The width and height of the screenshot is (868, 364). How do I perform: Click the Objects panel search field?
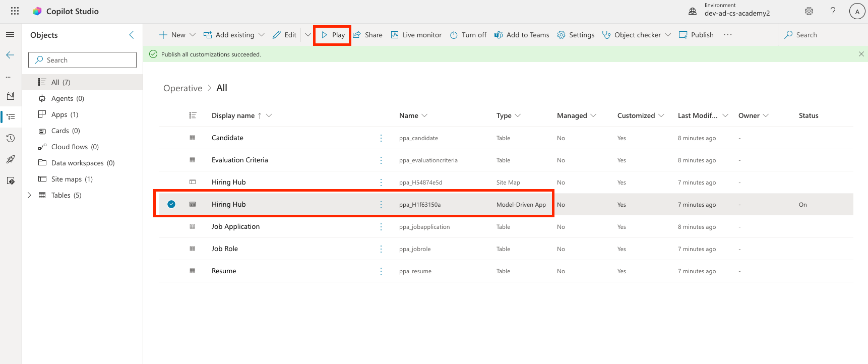(83, 60)
